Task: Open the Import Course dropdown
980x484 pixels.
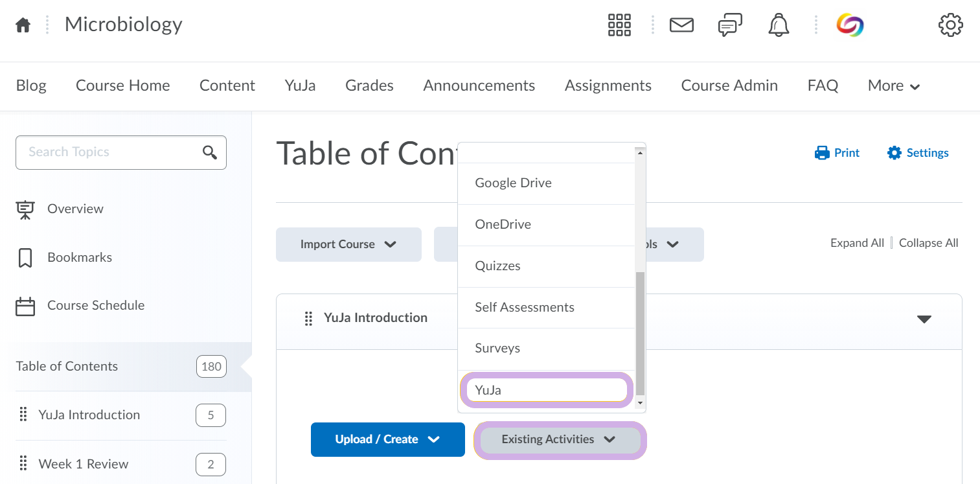Action: (x=348, y=244)
